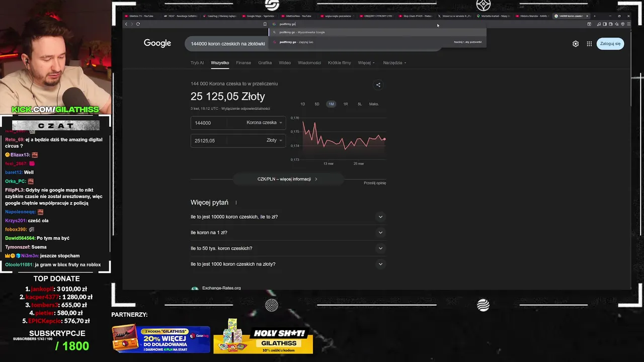Screen dimensions: 644x362
Task: Switch to Grafika results tab
Action: tap(265, 63)
